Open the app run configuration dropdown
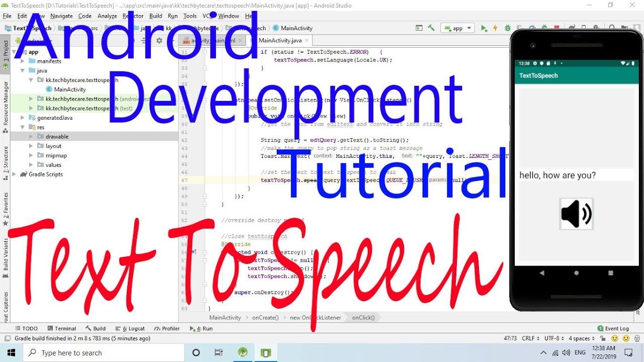Viewport: 644px width, 362px height. click(457, 28)
